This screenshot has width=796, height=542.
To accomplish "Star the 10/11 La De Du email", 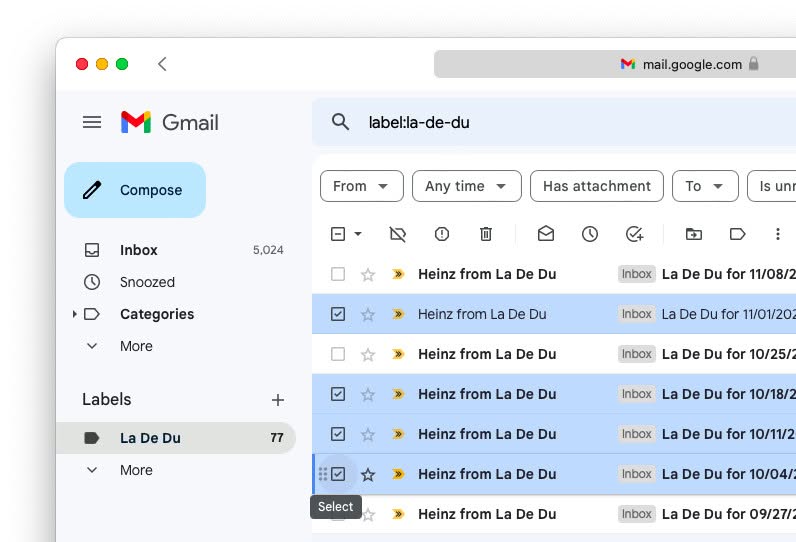I will point(368,434).
